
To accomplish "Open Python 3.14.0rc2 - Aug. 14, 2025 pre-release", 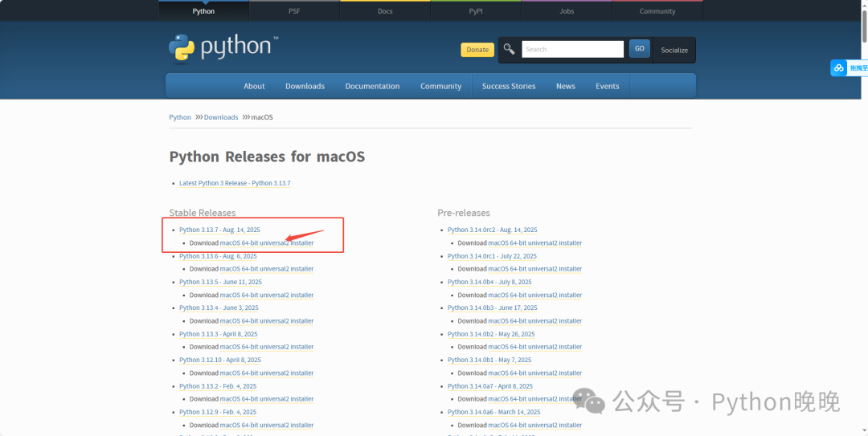I will pos(493,230).
